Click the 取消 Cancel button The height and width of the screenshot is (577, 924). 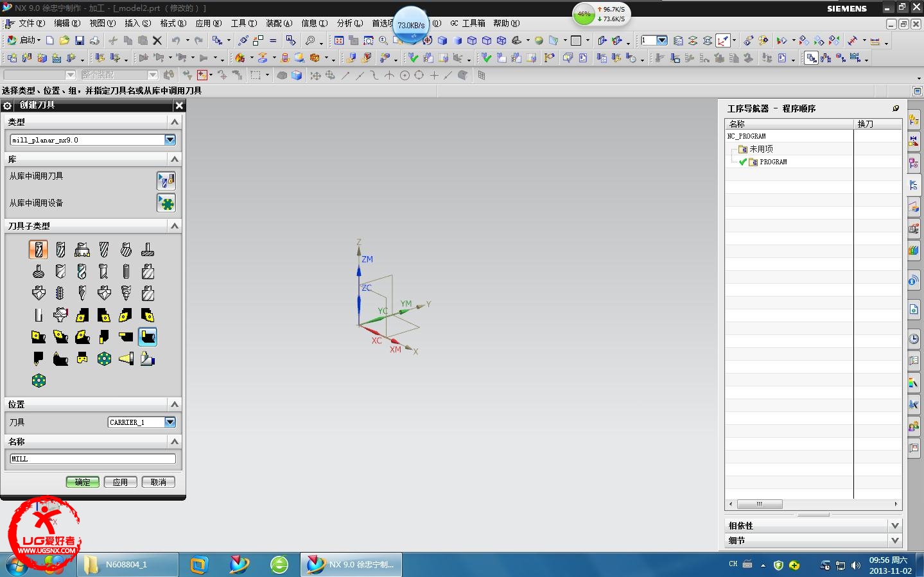coord(159,482)
